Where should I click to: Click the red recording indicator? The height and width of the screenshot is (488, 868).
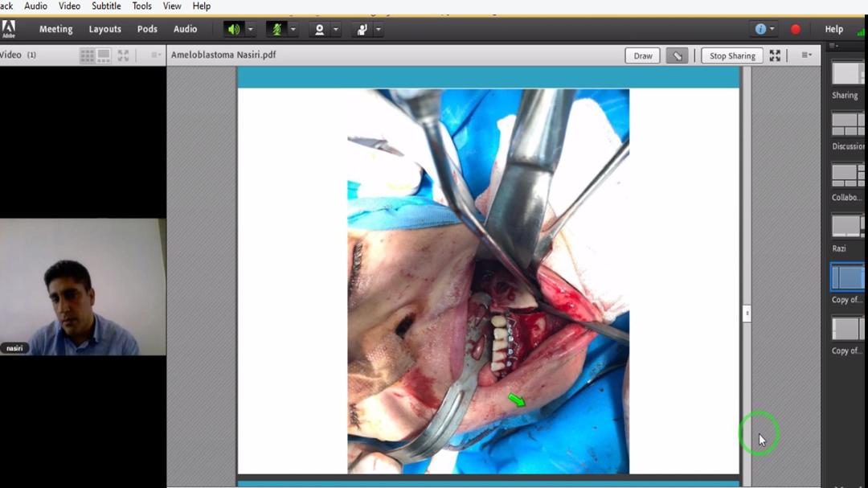click(x=796, y=29)
